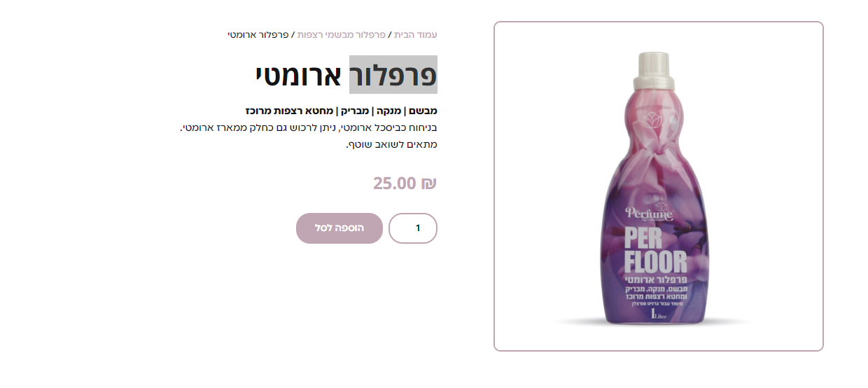Open the 'עמוד הבית' breadcrumb link
The height and width of the screenshot is (388, 868).
[x=416, y=34]
